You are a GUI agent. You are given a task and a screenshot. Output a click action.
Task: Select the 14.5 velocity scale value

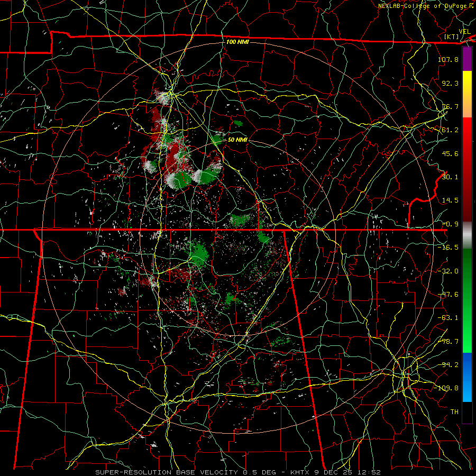(450, 200)
